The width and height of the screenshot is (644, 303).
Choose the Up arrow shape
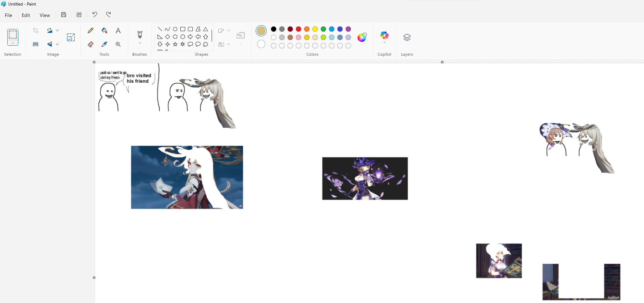[206, 37]
